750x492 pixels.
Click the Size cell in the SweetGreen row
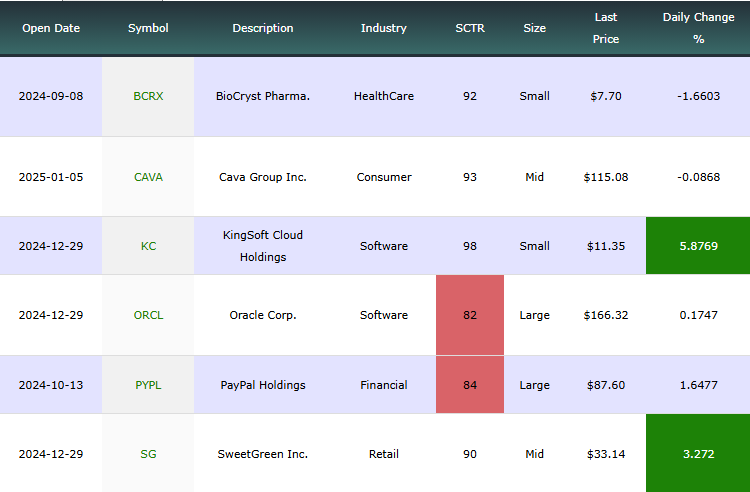(534, 454)
